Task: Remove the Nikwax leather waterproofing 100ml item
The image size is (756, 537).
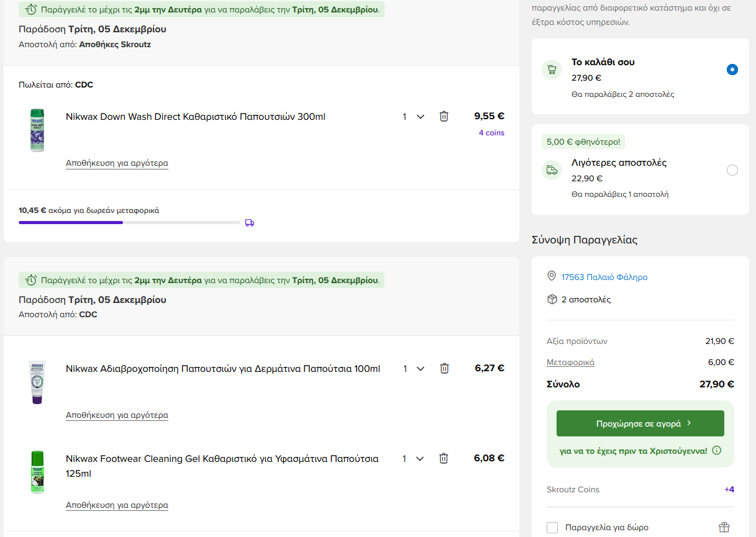Action: 444,369
